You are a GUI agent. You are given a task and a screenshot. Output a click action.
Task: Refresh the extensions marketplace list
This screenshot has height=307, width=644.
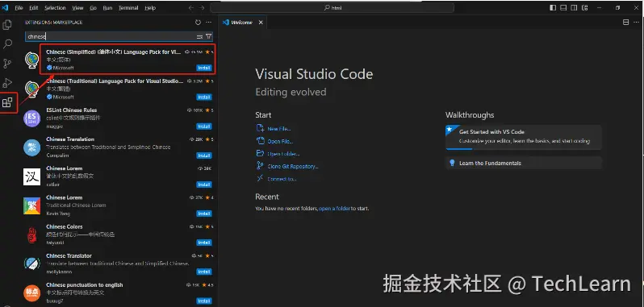click(198, 23)
